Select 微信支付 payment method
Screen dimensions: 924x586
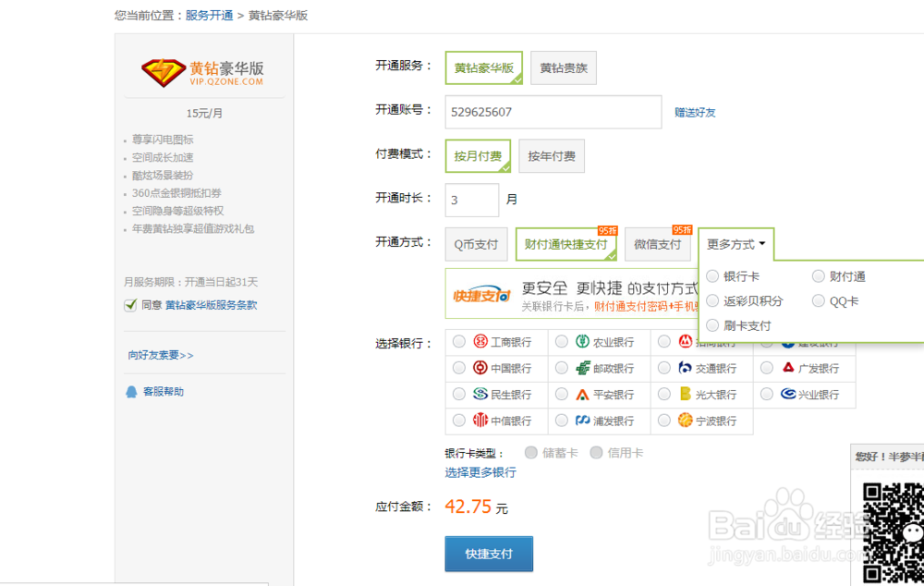(x=658, y=244)
